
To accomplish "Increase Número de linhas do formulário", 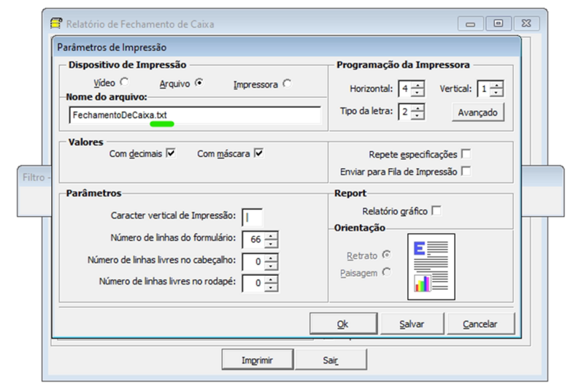I will coord(271,236).
